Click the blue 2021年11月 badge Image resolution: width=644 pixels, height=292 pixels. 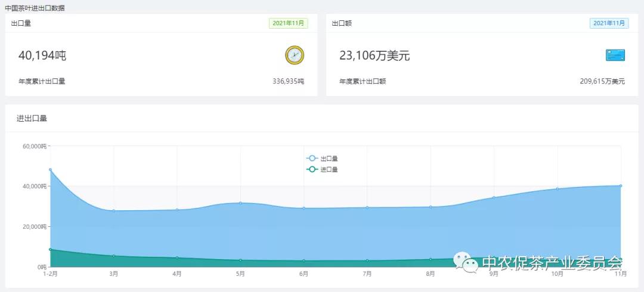(x=609, y=23)
